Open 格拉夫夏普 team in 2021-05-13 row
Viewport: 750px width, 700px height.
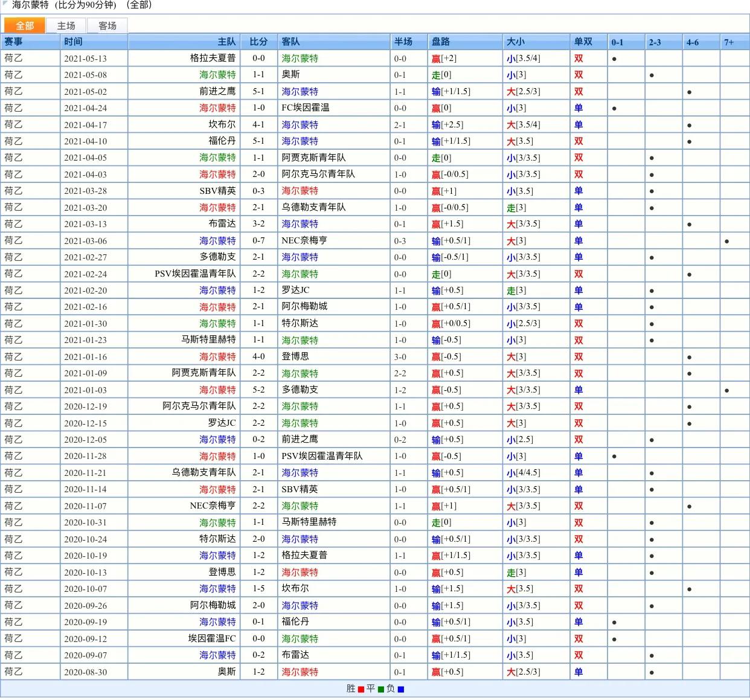[213, 58]
